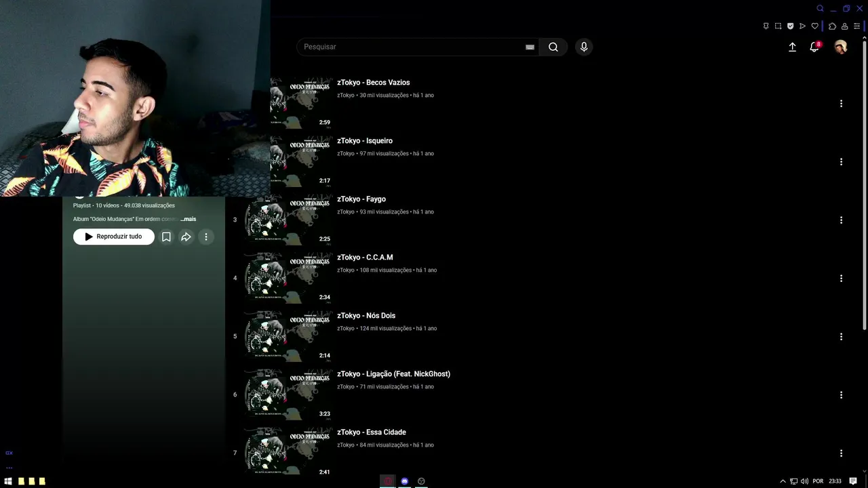Open Windows action center notifications icon
Viewport: 868px width, 488px height.
click(854, 481)
